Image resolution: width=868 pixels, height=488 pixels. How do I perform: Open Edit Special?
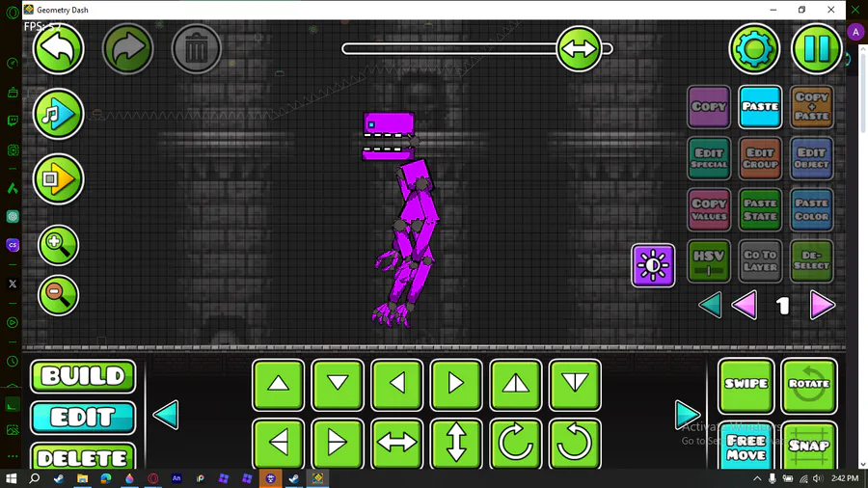709,159
